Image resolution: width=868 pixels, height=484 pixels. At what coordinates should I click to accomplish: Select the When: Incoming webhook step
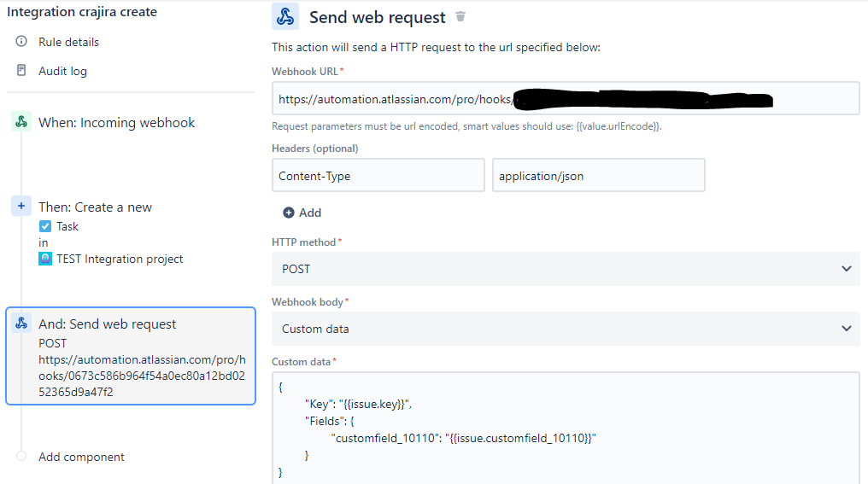point(117,122)
